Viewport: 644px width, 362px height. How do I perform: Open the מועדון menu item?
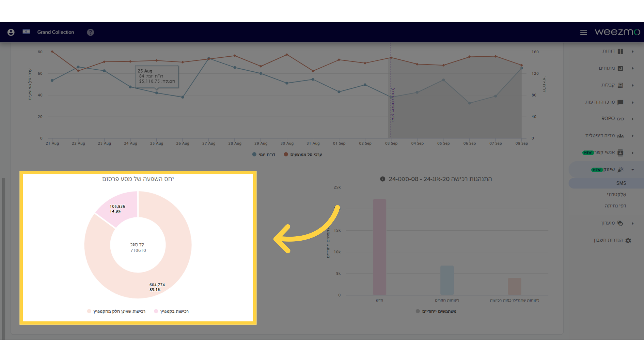click(x=608, y=223)
